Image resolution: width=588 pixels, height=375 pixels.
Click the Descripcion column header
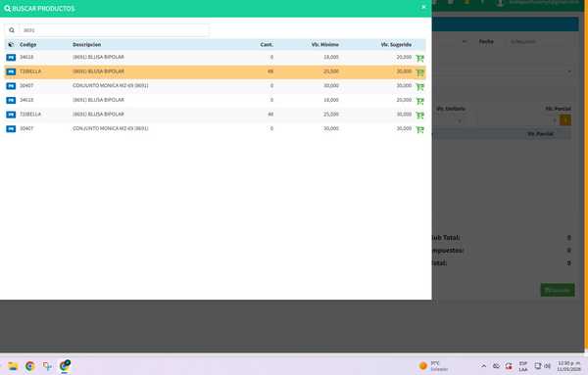[x=86, y=45]
